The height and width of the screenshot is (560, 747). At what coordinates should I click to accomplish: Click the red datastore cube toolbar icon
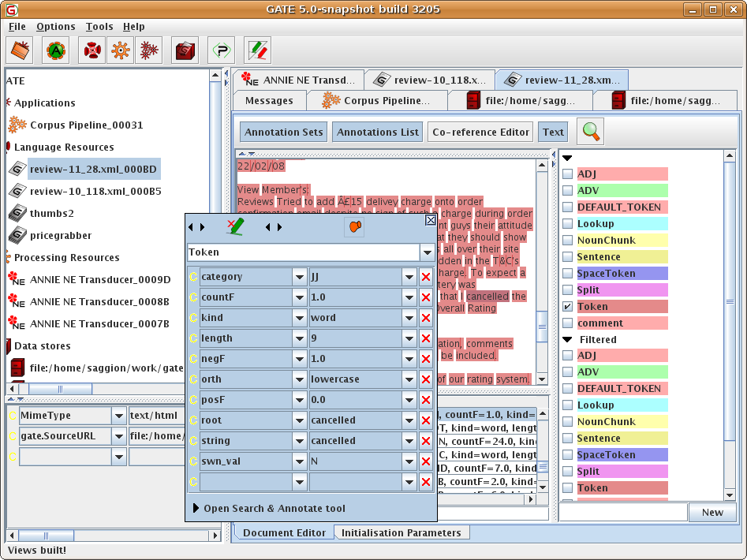click(x=185, y=50)
